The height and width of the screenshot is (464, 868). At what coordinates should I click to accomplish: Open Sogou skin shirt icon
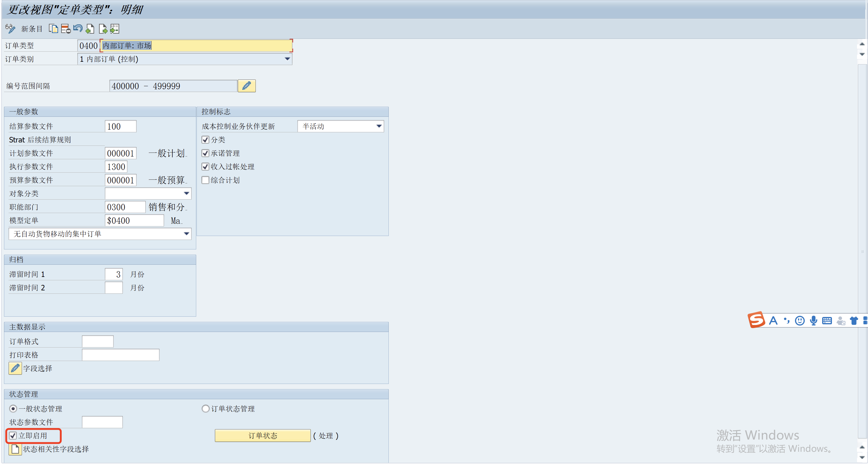[x=854, y=320]
